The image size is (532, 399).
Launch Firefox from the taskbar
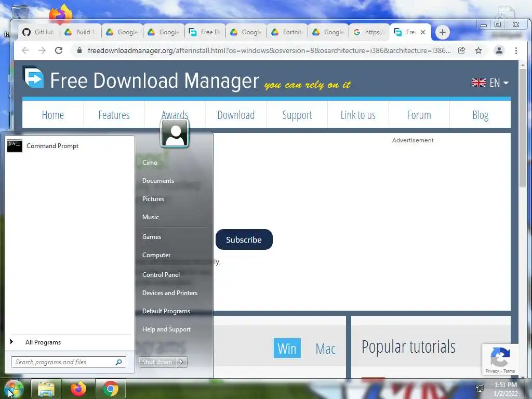coord(78,389)
